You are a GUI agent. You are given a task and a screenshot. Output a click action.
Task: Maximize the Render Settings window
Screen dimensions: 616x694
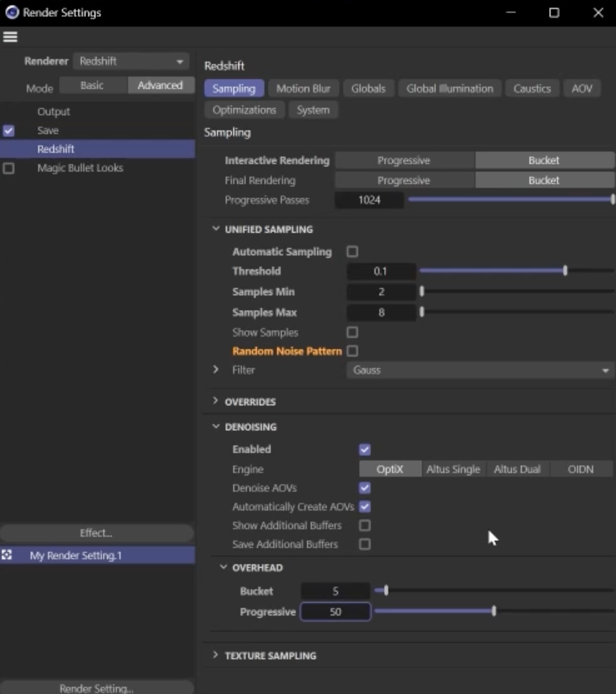(x=554, y=13)
